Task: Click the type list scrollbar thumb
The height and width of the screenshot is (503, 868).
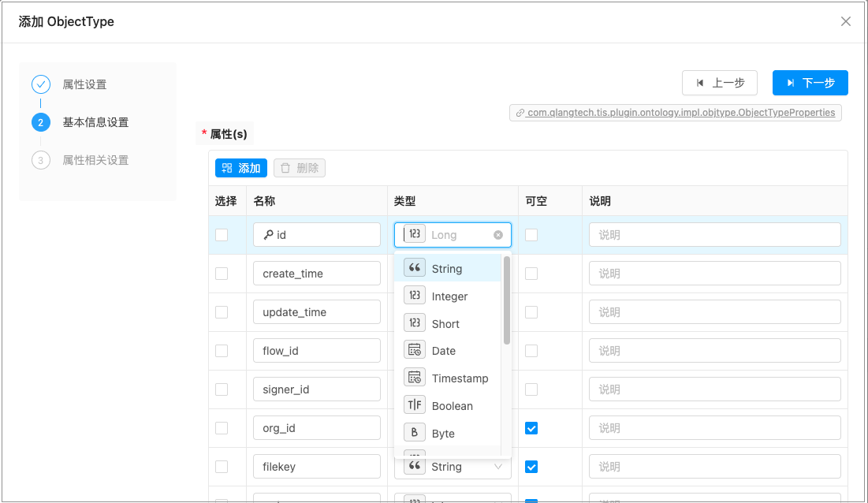Action: tap(506, 300)
